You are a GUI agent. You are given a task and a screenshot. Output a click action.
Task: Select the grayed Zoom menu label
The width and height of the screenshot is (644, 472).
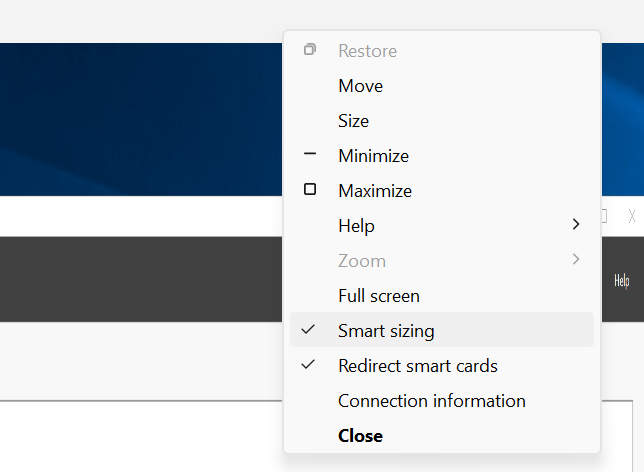click(x=362, y=261)
